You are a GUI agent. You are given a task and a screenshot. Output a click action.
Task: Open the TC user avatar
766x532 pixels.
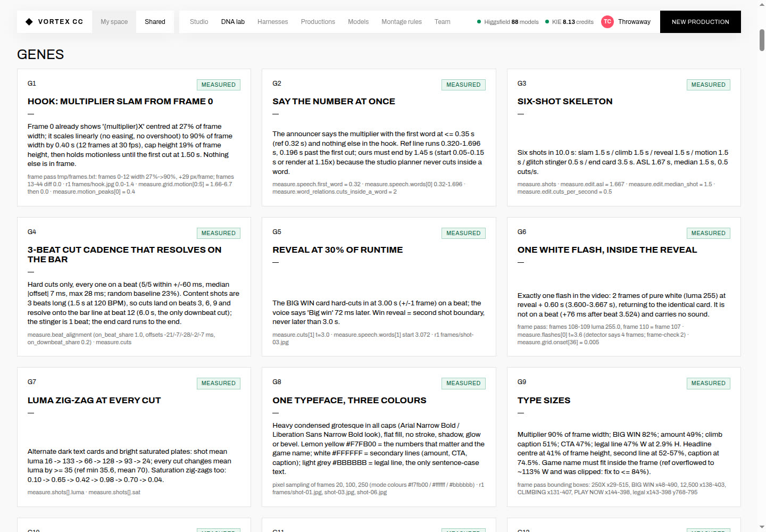point(607,22)
